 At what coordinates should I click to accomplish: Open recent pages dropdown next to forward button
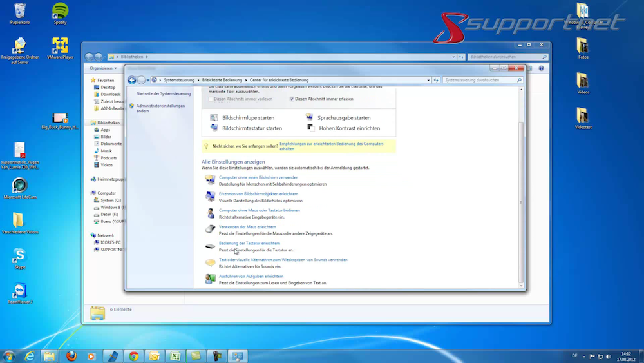[x=149, y=80]
